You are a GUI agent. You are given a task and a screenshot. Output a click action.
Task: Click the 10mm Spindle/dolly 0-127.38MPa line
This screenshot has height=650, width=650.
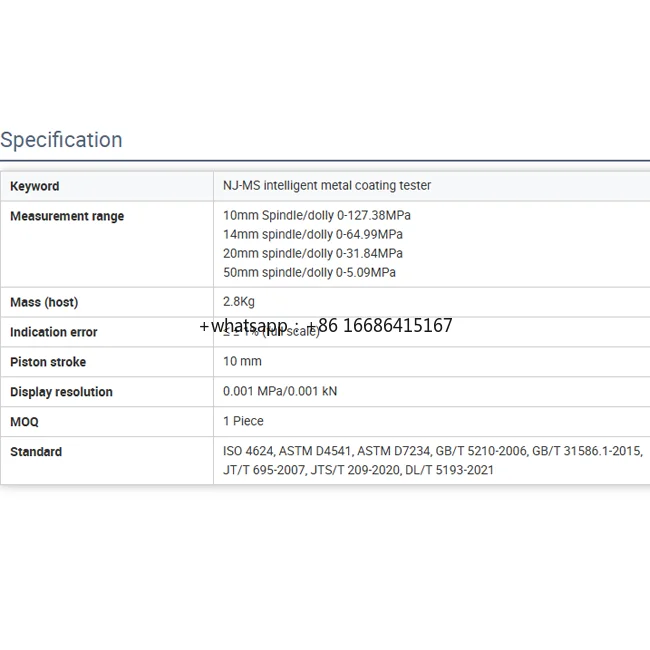coord(316,215)
